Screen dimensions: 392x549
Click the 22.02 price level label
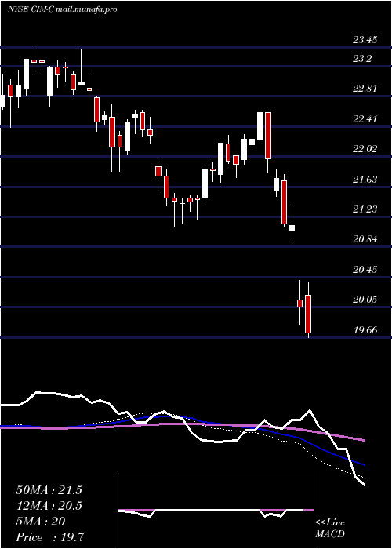(365, 149)
